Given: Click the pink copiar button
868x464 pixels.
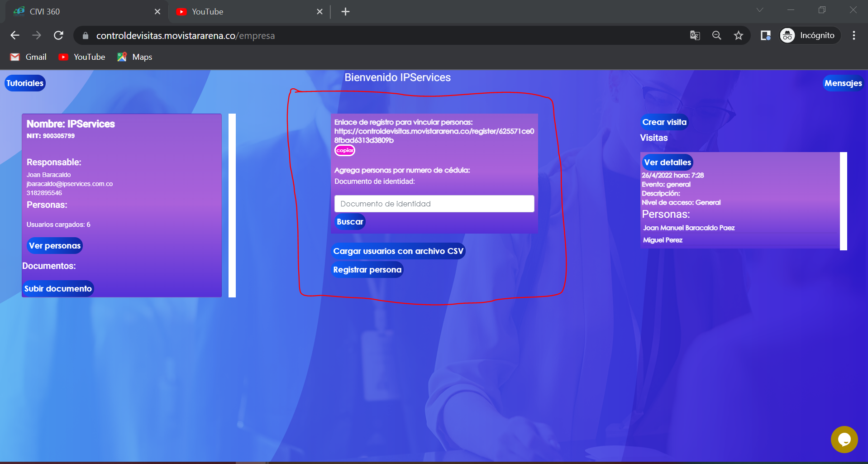Looking at the screenshot, I should click(x=345, y=150).
